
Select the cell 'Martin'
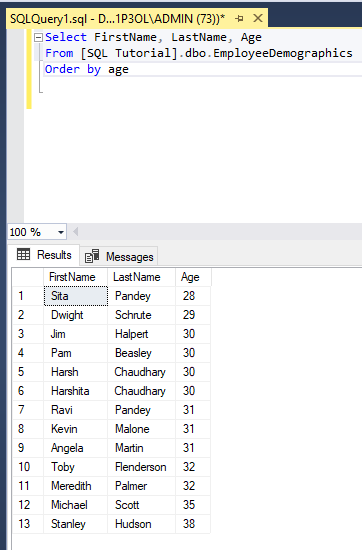(x=141, y=448)
